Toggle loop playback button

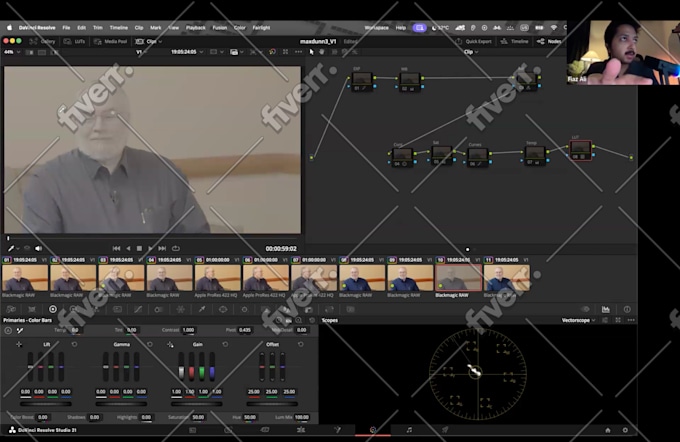click(x=176, y=249)
